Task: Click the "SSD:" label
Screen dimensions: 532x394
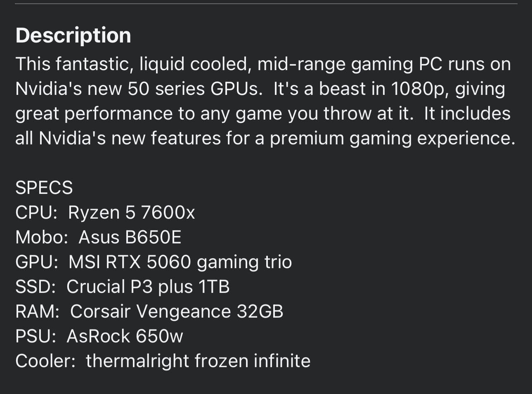Action: (35, 287)
